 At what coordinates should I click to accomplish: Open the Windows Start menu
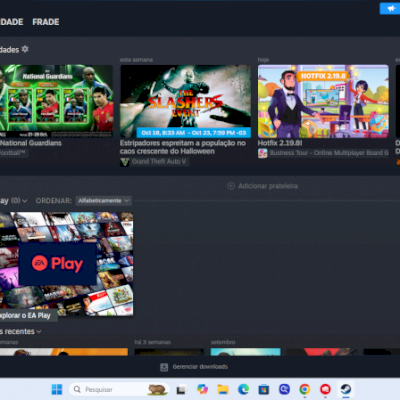coord(57,389)
